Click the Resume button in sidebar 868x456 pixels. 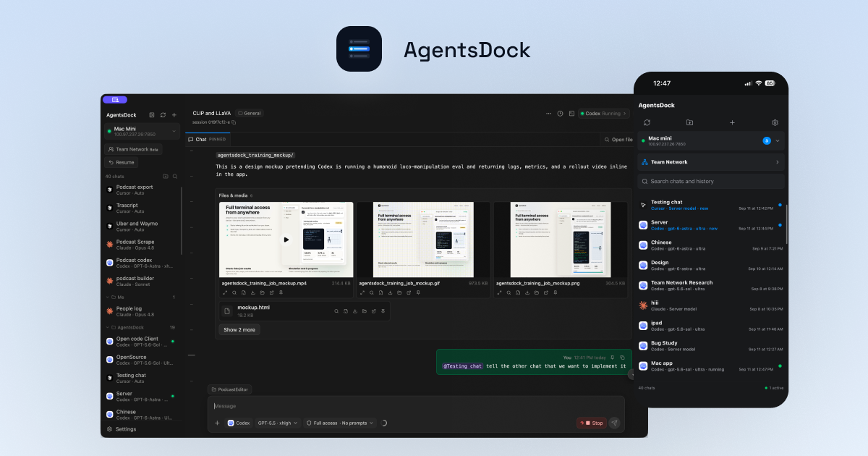121,162
